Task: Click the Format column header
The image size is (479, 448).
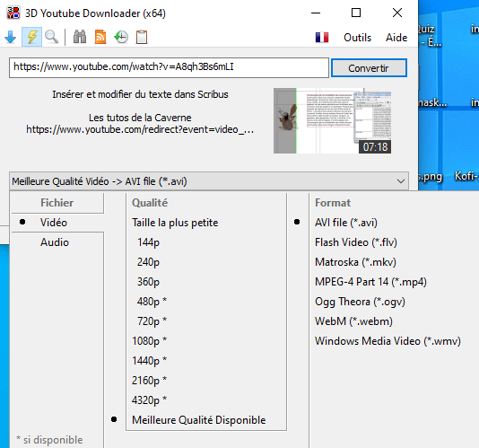Action: (x=333, y=203)
